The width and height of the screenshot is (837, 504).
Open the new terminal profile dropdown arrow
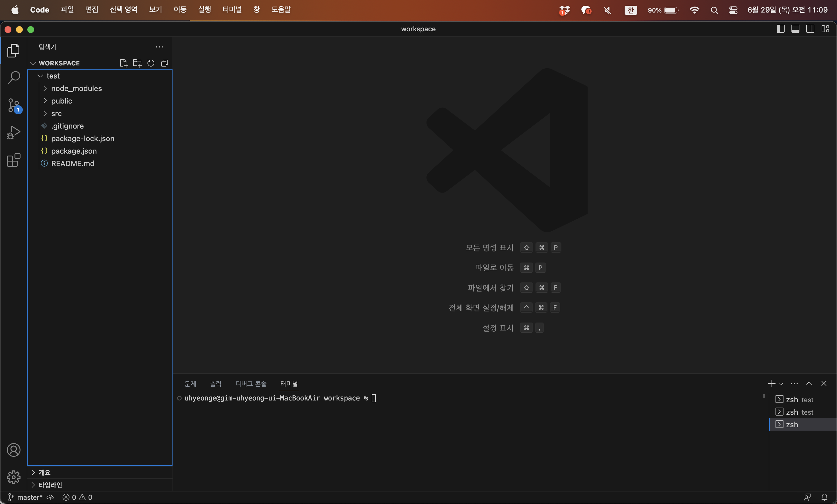coord(781,383)
